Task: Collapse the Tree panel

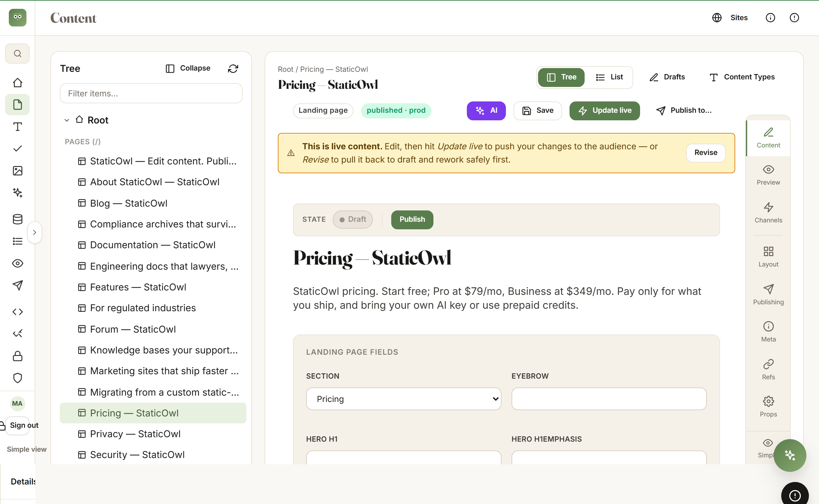Action: pyautogui.click(x=188, y=68)
